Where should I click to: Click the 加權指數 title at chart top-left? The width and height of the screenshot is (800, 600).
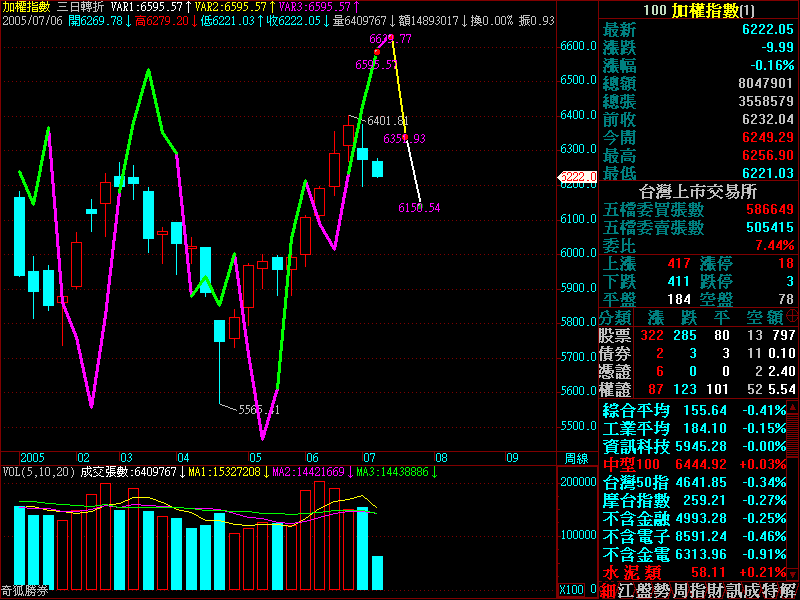tap(27, 7)
